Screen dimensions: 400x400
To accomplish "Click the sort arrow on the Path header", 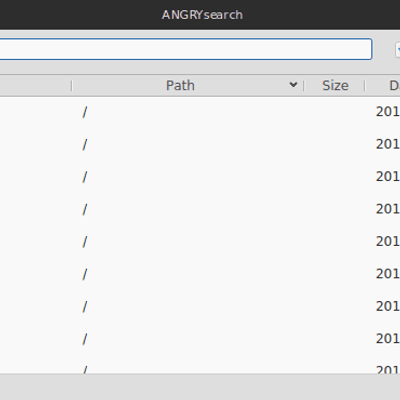I will 293,85.
